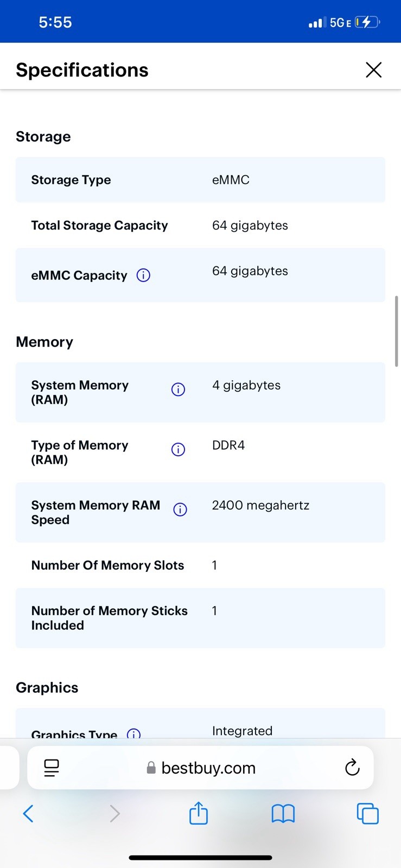Select the Storage Type row
Screen dimensions: 401x868
click(200, 180)
